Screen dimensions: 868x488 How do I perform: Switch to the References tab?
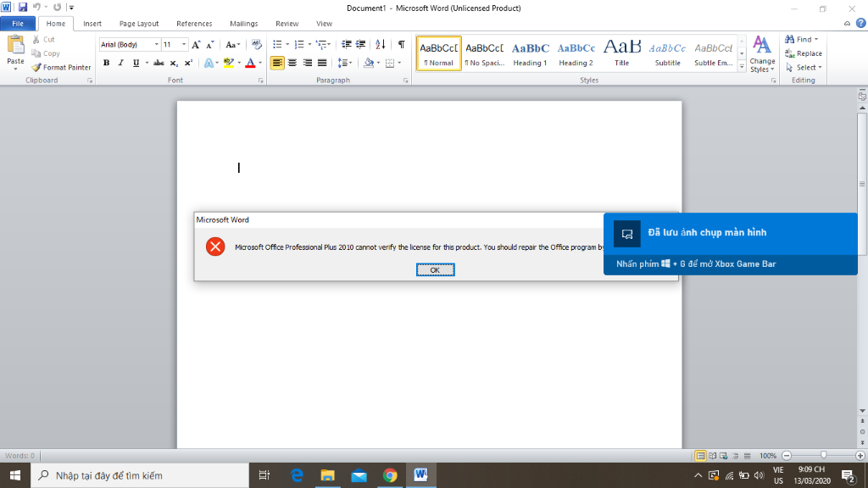[194, 24]
